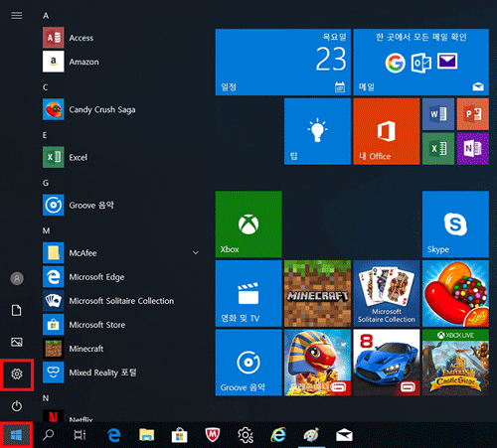This screenshot has height=448, width=497.
Task: Open the 메일 mail tile
Action: tap(421, 62)
